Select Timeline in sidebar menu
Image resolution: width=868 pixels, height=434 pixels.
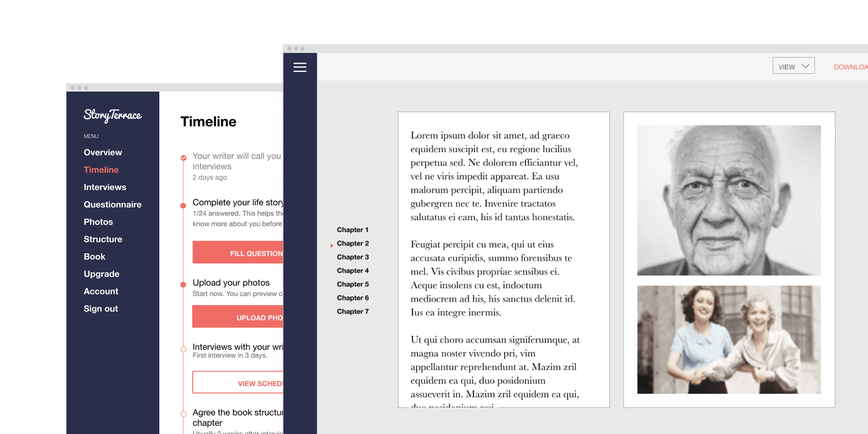tap(101, 170)
